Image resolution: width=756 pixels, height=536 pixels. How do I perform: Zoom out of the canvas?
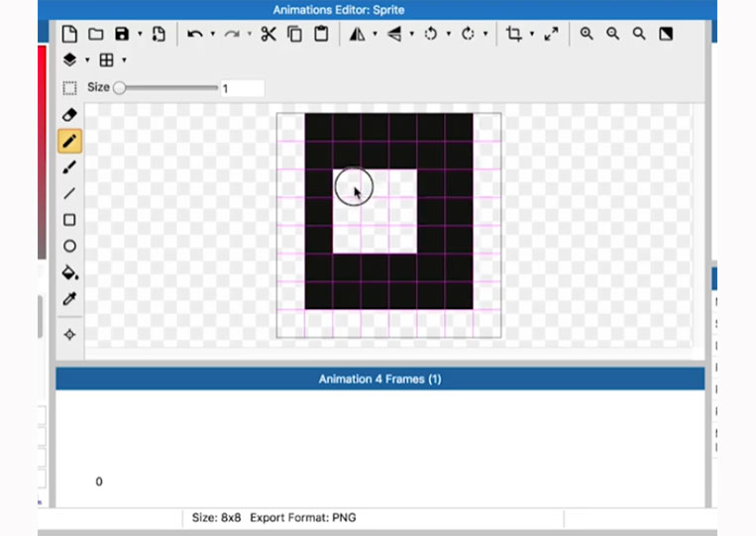[x=612, y=34]
